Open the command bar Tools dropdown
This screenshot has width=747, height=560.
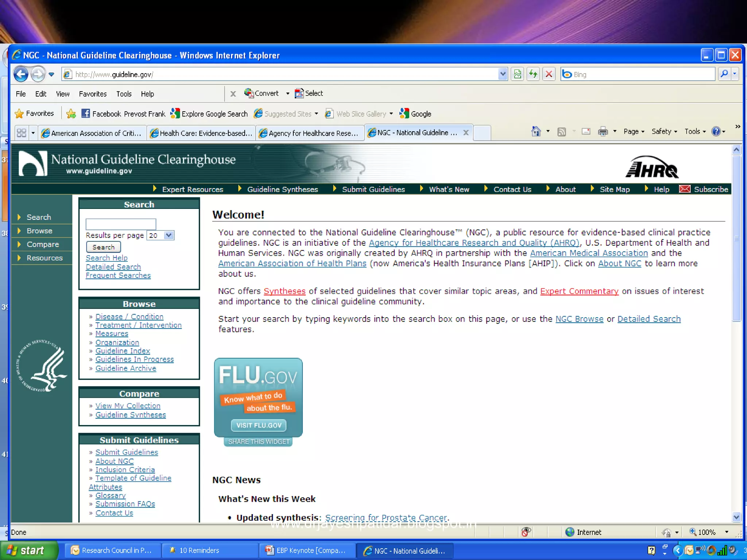[695, 131]
